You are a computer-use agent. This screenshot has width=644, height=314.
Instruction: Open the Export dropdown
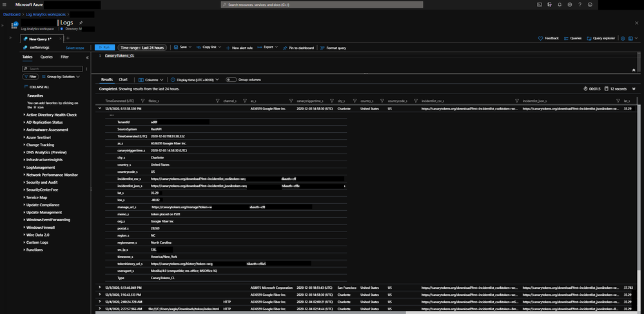268,48
